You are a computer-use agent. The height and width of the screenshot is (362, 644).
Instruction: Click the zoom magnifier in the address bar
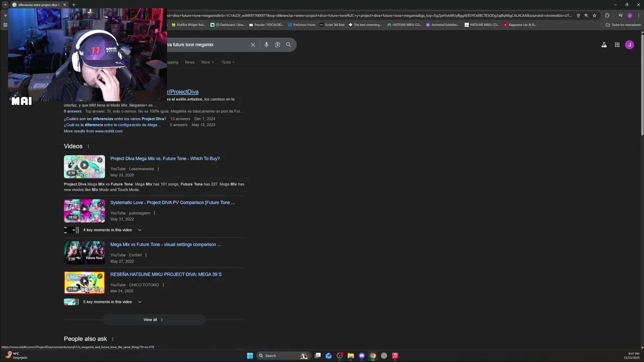[x=586, y=16]
